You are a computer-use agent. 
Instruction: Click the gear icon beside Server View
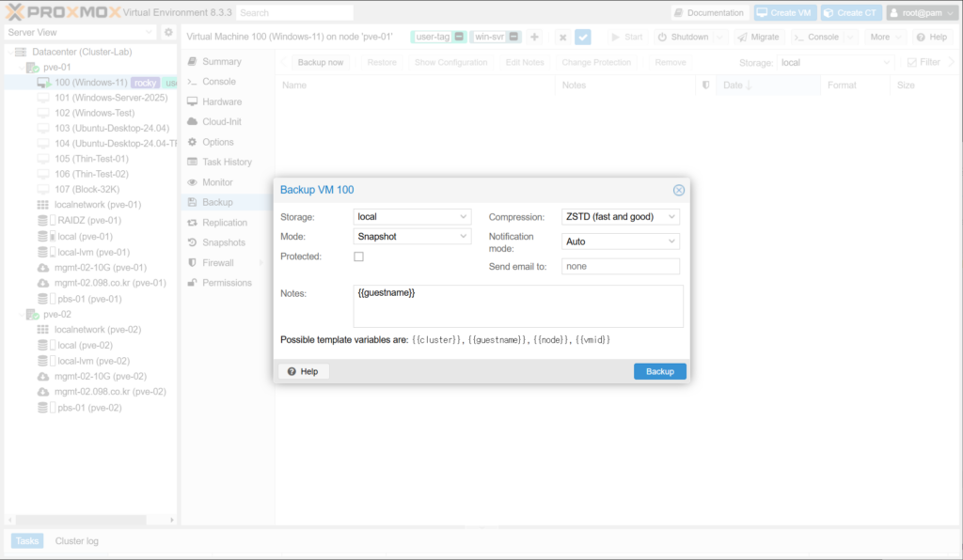168,32
